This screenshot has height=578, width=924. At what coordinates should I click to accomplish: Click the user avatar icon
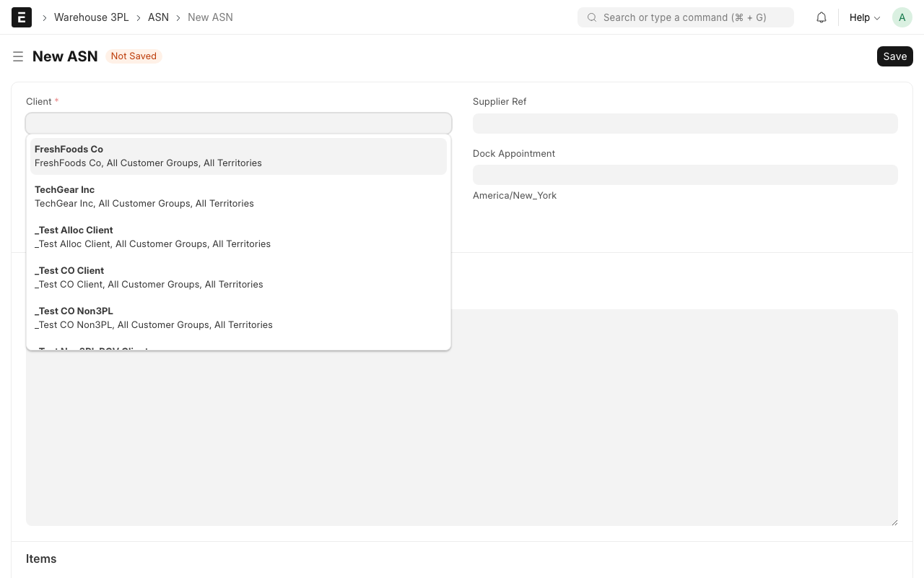point(902,17)
